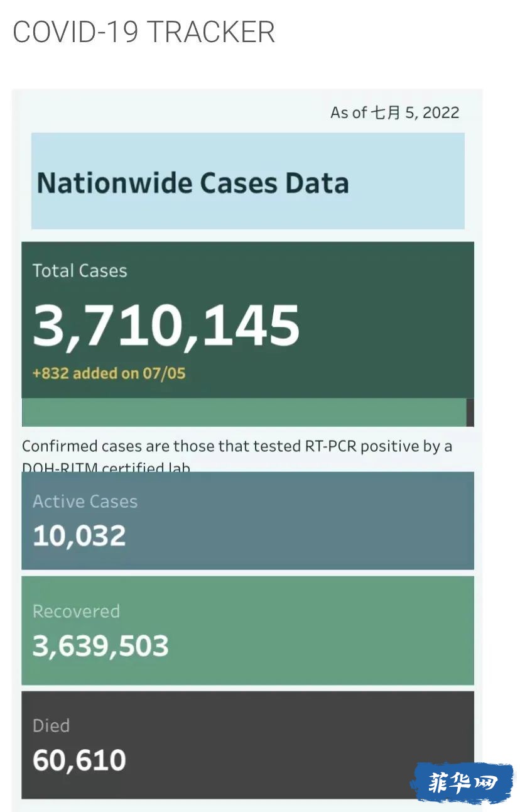The width and height of the screenshot is (520, 812).
Task: Click the light green bar under Total Cases
Action: pos(244,412)
